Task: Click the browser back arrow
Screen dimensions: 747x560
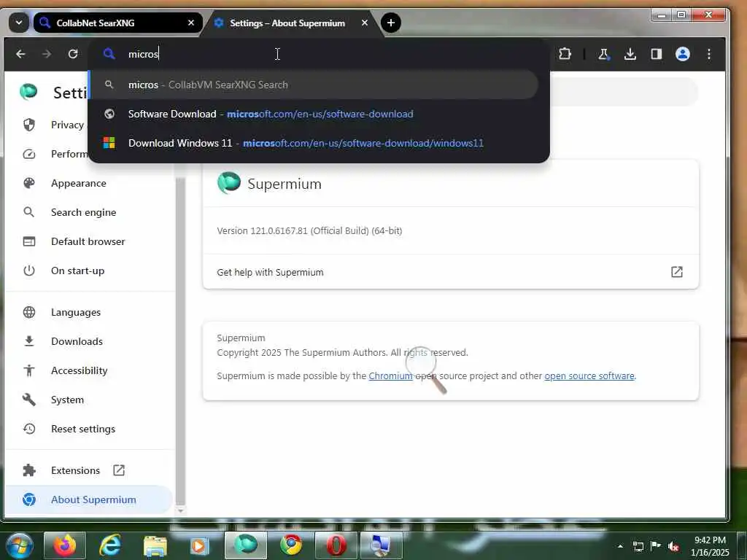Action: [20, 54]
